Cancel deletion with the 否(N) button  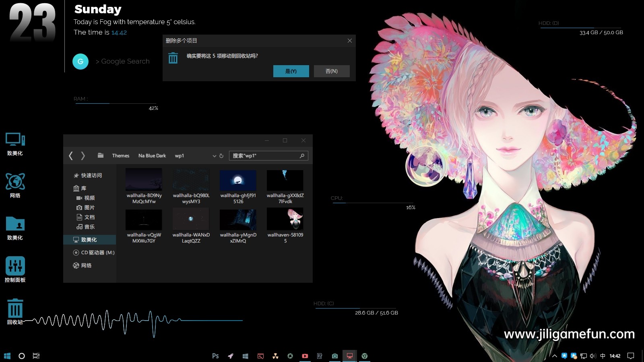tap(332, 71)
